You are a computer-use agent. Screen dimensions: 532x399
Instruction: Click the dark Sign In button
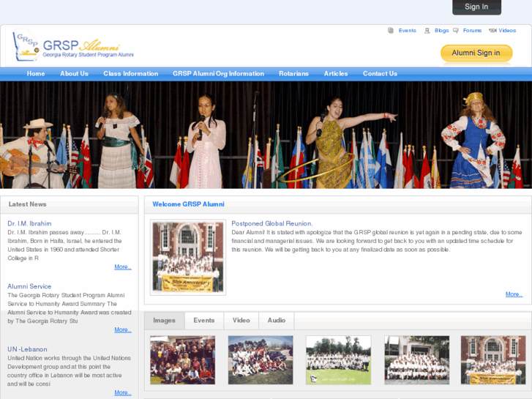(x=476, y=7)
